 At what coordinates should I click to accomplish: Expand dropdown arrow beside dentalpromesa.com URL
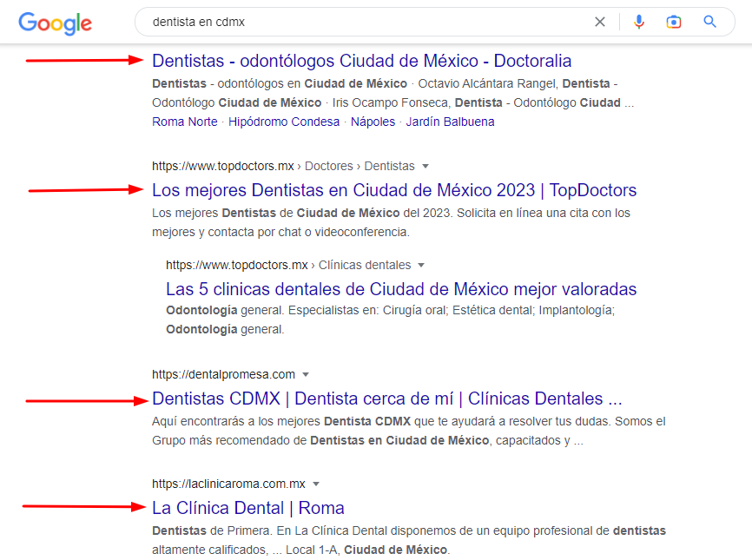pyautogui.click(x=306, y=374)
